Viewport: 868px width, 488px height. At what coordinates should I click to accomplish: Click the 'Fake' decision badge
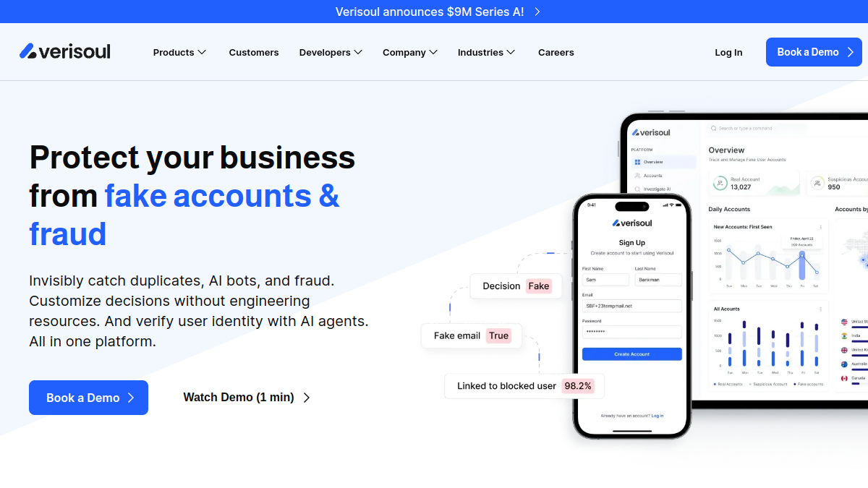[x=538, y=286]
